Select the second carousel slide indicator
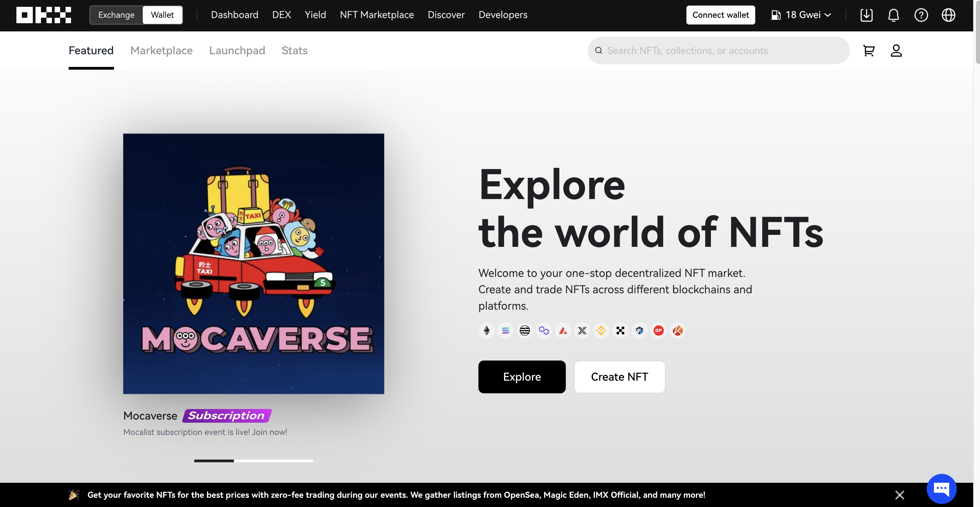 [x=253, y=461]
